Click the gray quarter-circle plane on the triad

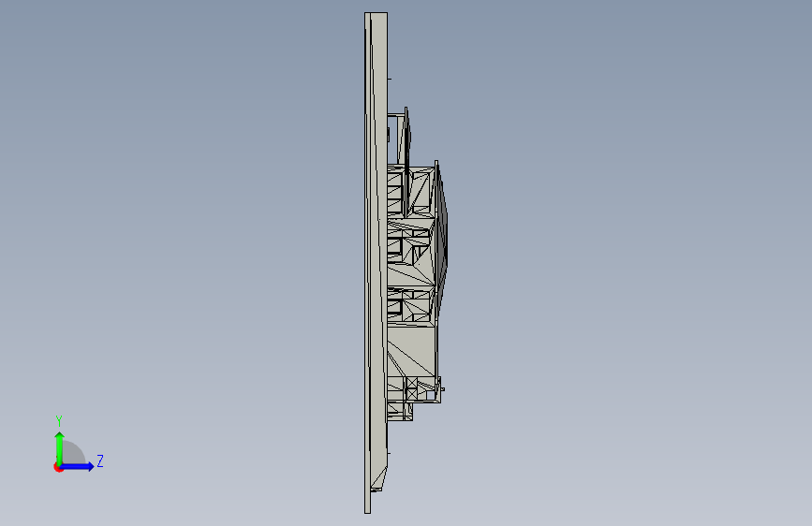74,453
